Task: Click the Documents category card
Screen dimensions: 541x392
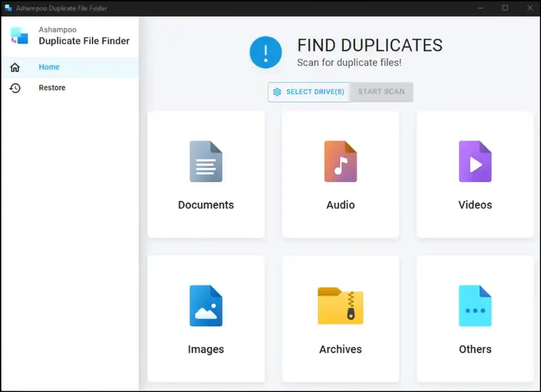Action: [x=206, y=175]
